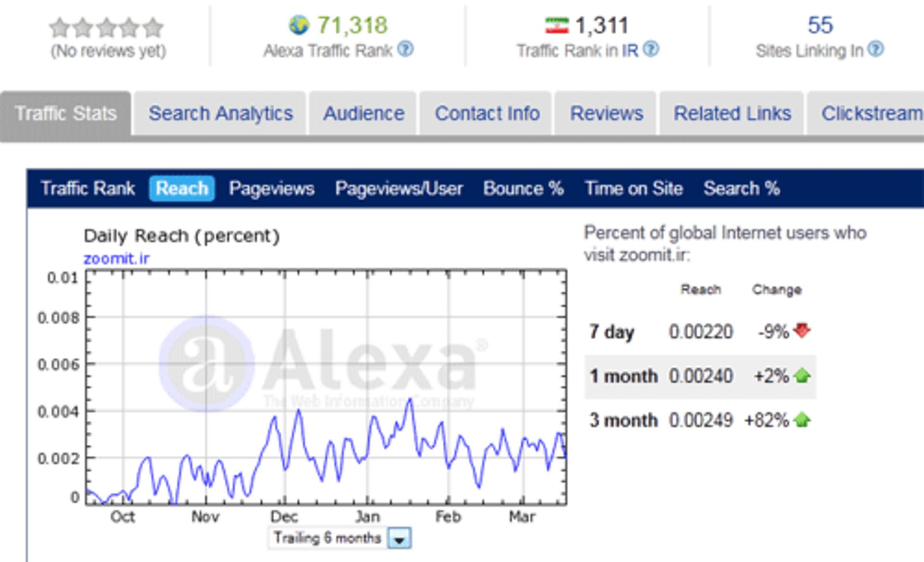Switch to the Search Analytics tab
Viewport: 924px width, 562px height.
click(220, 114)
